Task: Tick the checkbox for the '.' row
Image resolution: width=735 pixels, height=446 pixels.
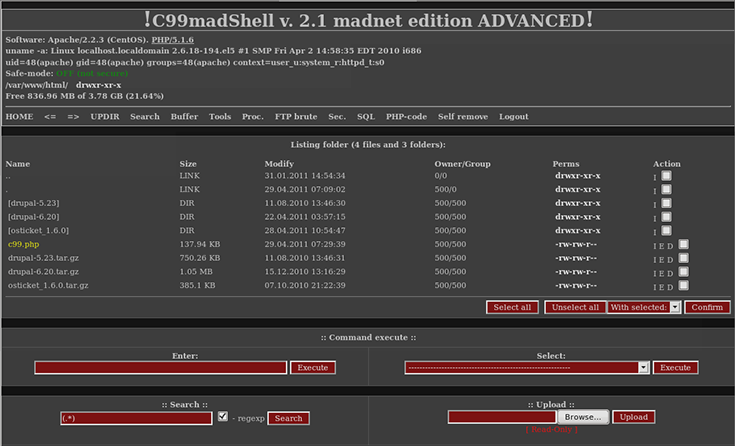Action: click(666, 189)
